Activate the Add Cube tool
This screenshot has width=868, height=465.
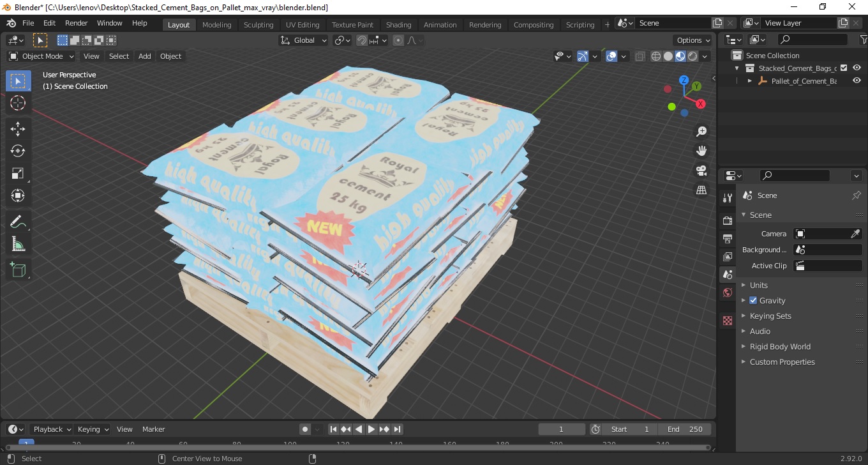(x=18, y=270)
